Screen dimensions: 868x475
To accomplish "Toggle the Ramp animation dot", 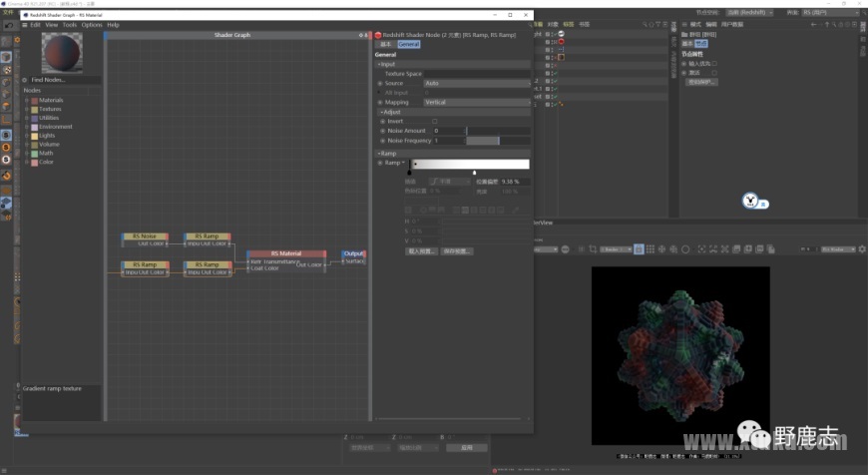I will [x=380, y=163].
